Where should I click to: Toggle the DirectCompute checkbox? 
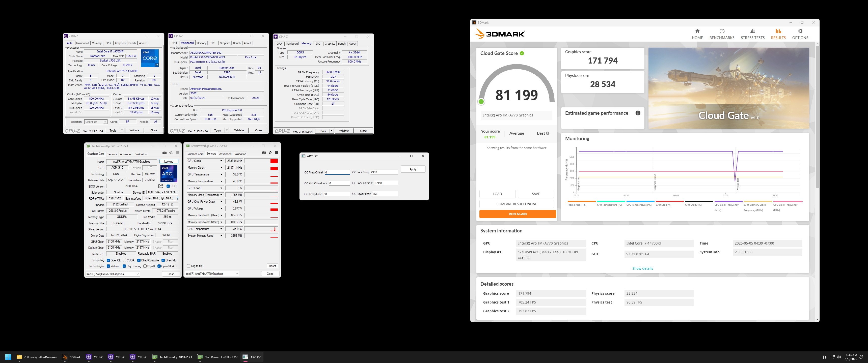(x=139, y=260)
